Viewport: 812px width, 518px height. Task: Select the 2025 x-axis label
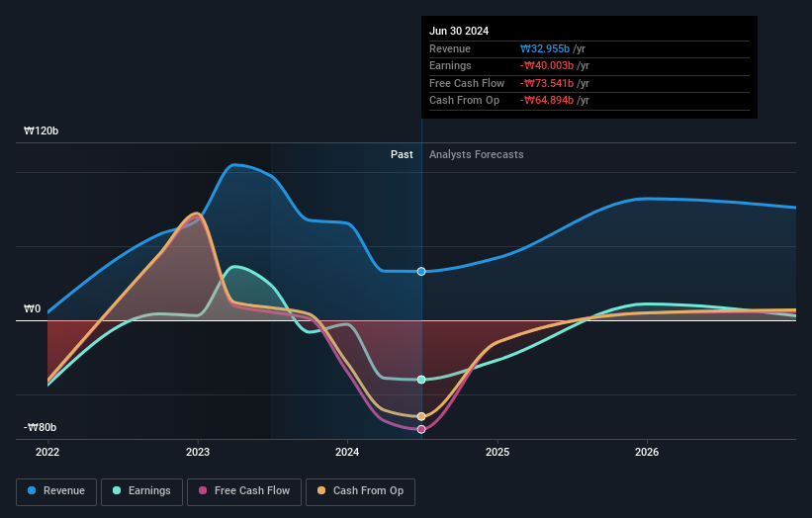click(x=497, y=453)
